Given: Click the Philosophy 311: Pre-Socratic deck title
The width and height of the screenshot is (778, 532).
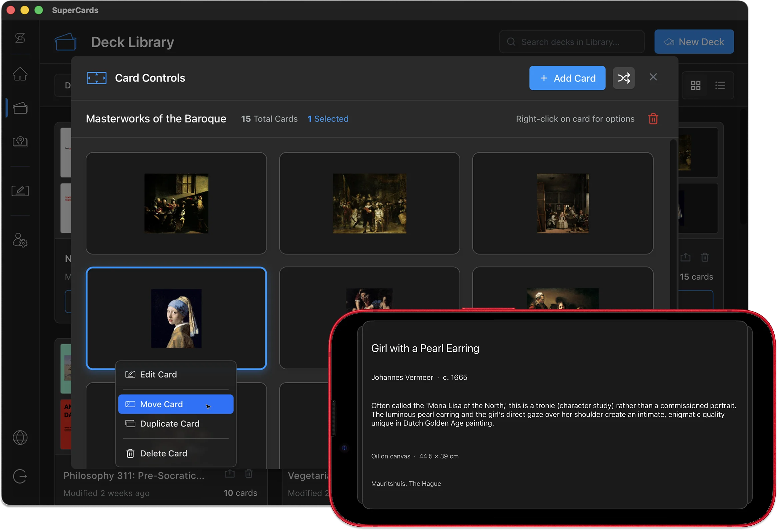Looking at the screenshot, I should (x=134, y=476).
